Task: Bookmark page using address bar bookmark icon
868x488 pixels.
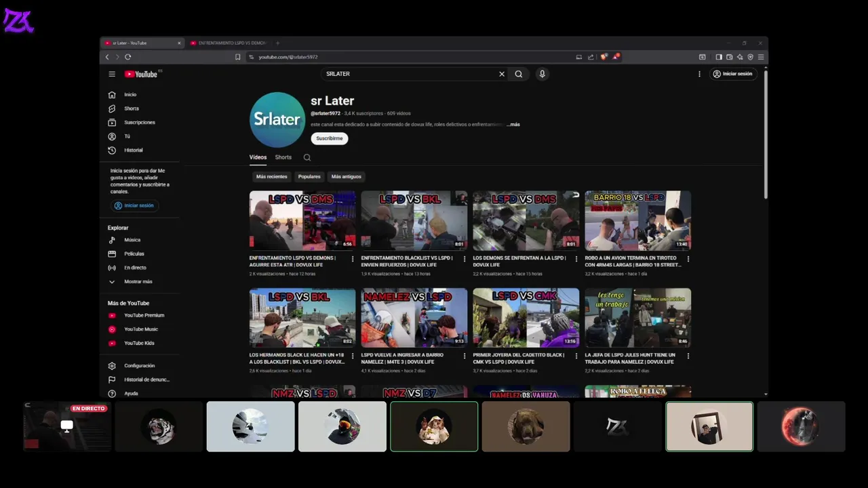Action: click(238, 57)
